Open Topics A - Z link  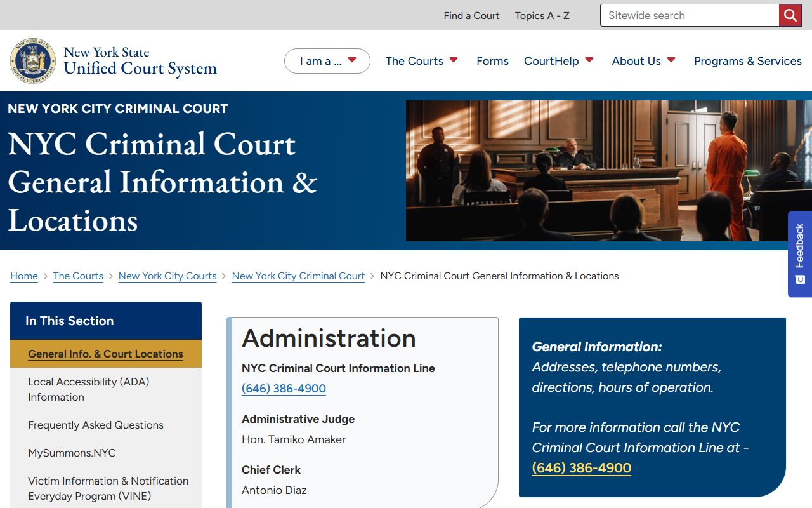(542, 15)
